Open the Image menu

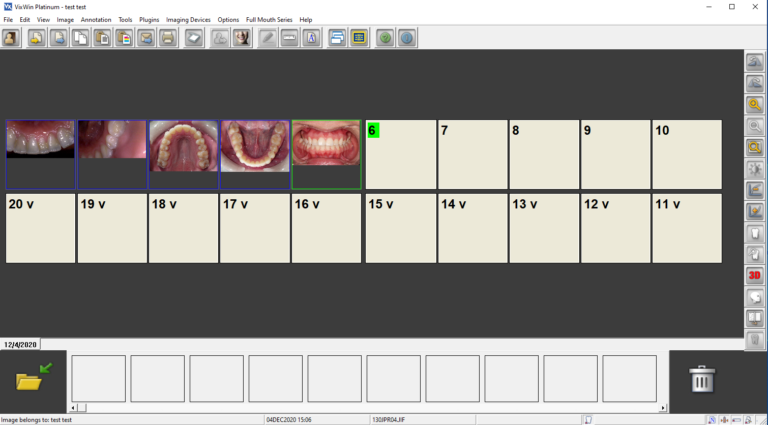[x=65, y=20]
